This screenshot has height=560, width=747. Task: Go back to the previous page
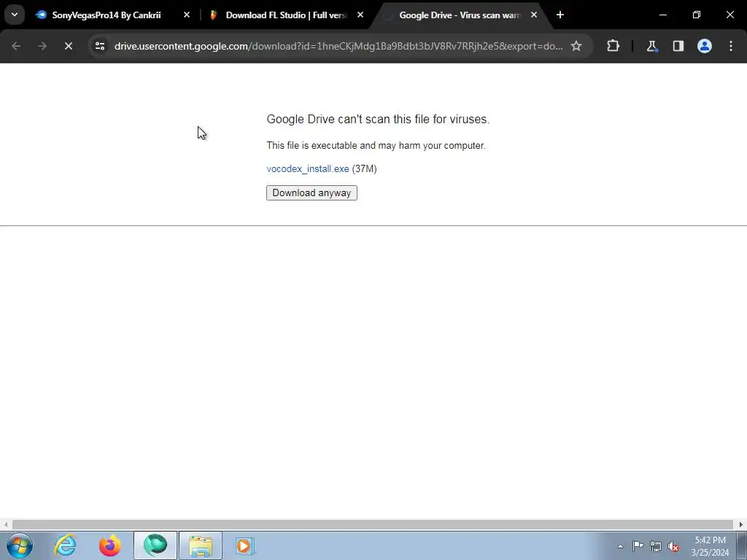(x=16, y=46)
